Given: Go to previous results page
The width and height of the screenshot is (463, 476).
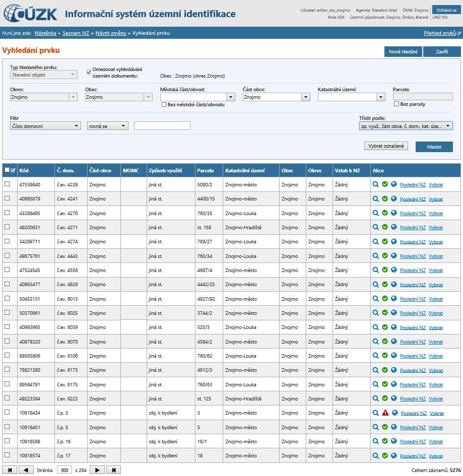Looking at the screenshot, I should [26, 470].
